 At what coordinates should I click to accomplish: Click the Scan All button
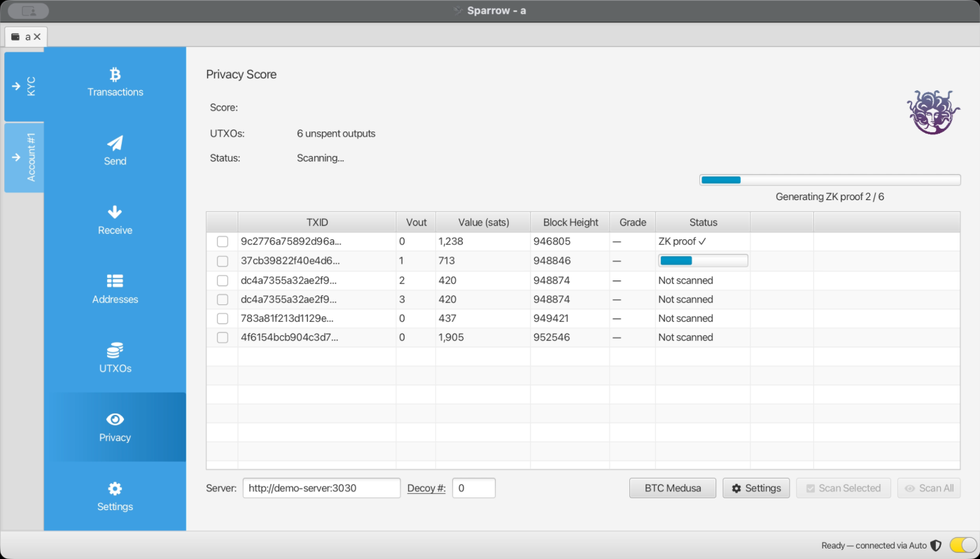click(929, 488)
